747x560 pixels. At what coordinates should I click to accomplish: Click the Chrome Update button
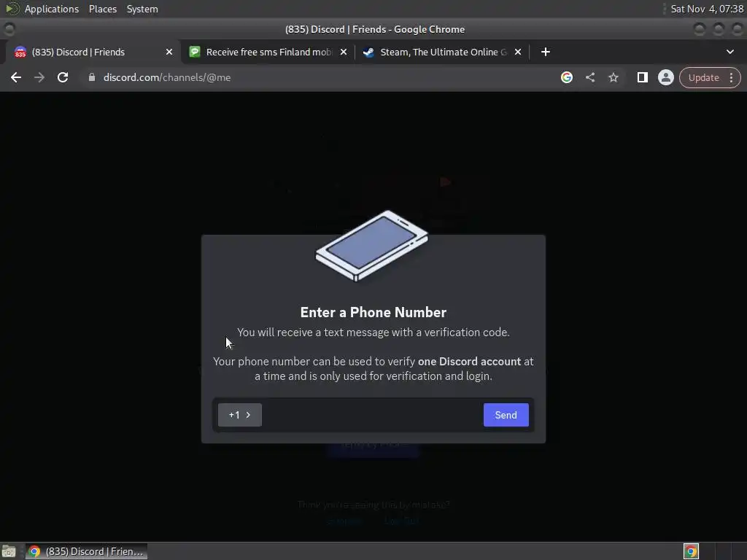coord(703,77)
